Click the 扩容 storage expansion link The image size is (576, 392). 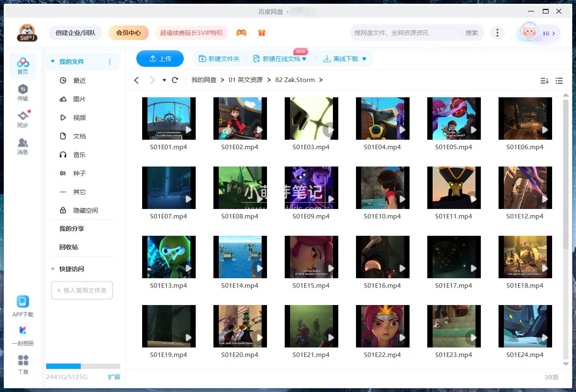[x=114, y=377]
